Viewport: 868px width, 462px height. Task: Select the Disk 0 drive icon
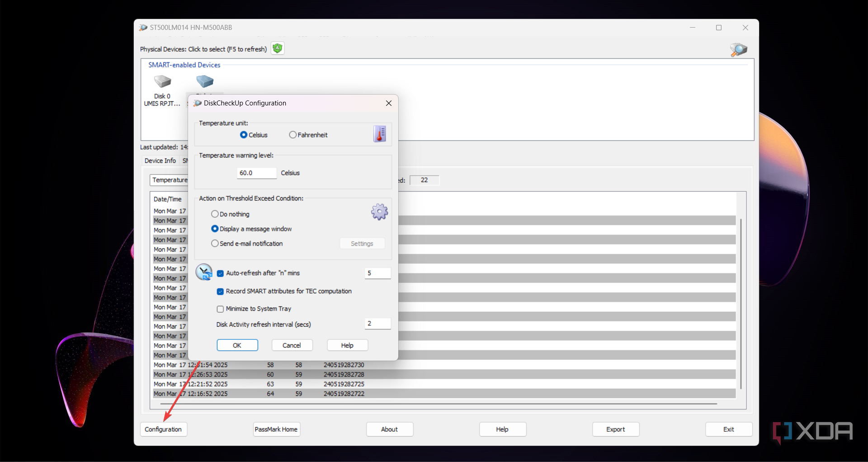click(162, 81)
